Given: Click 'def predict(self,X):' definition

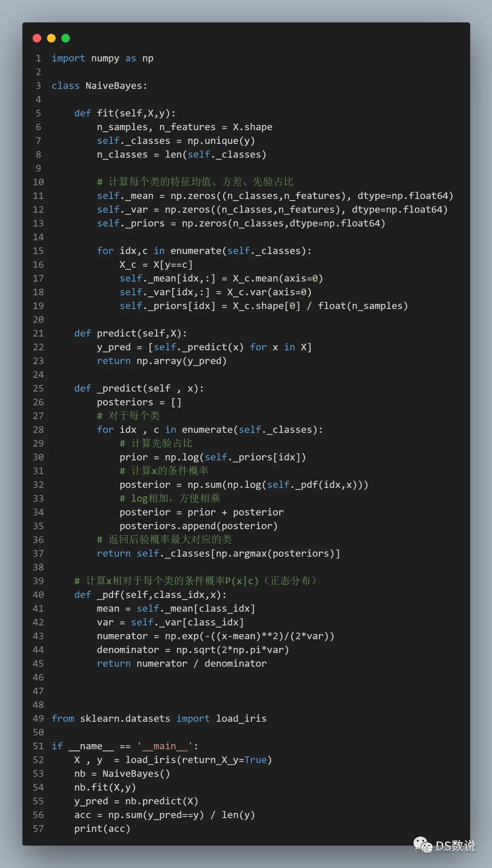Looking at the screenshot, I should point(131,334).
